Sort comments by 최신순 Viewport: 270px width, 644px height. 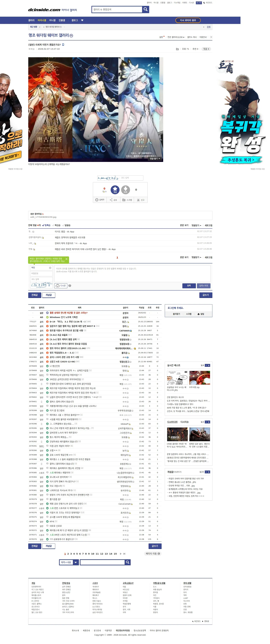pyautogui.click(x=56, y=226)
